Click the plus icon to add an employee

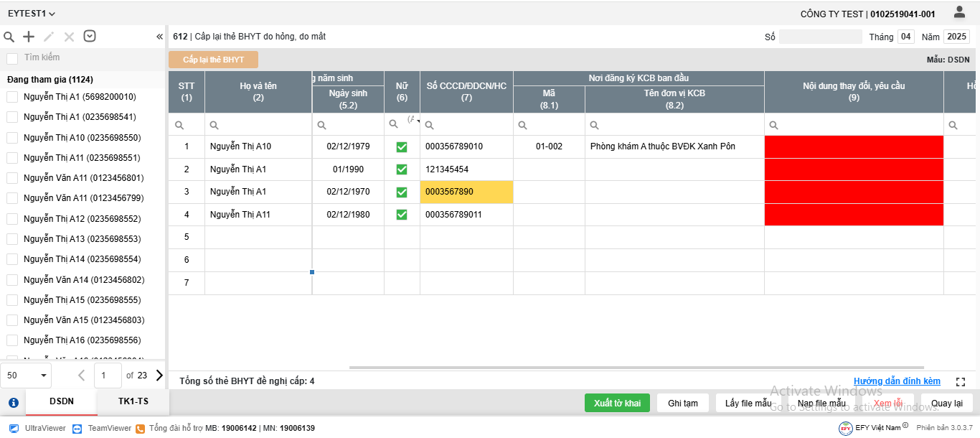click(x=29, y=37)
